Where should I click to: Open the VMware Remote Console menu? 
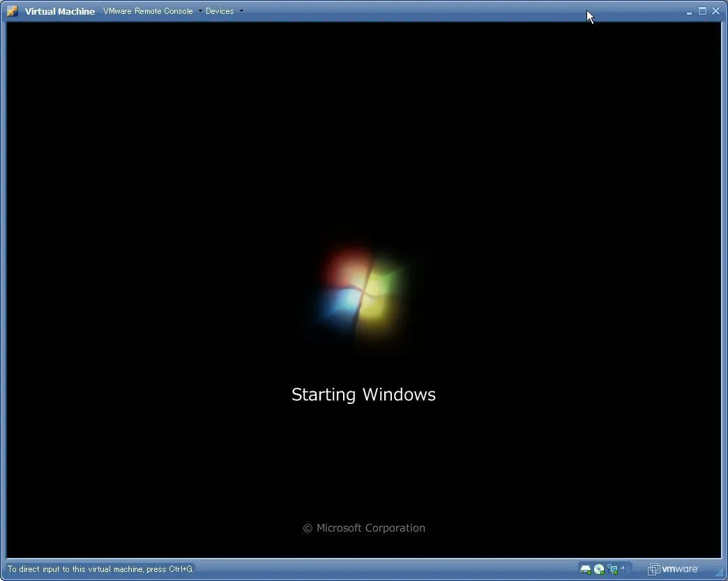(x=148, y=11)
